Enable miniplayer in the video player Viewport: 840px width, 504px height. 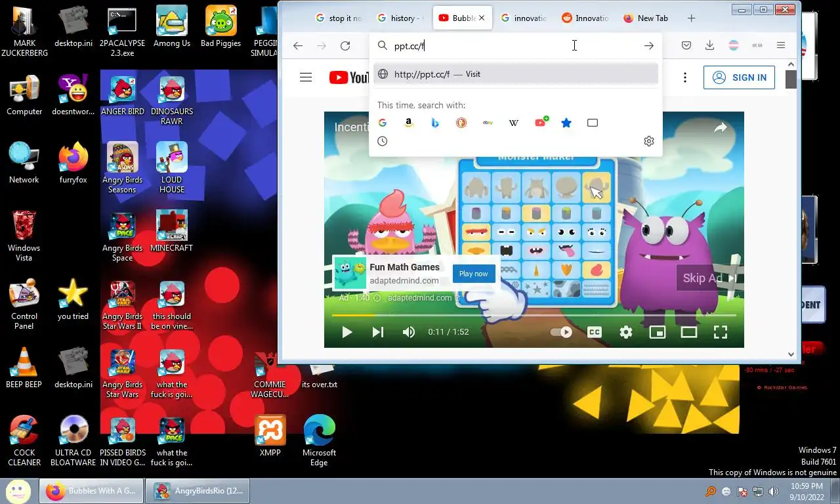coord(658,332)
